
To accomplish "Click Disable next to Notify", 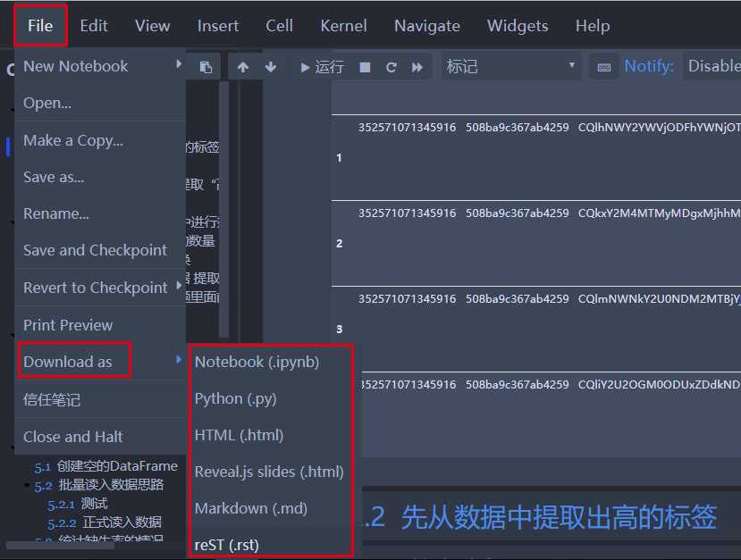I will click(x=718, y=65).
